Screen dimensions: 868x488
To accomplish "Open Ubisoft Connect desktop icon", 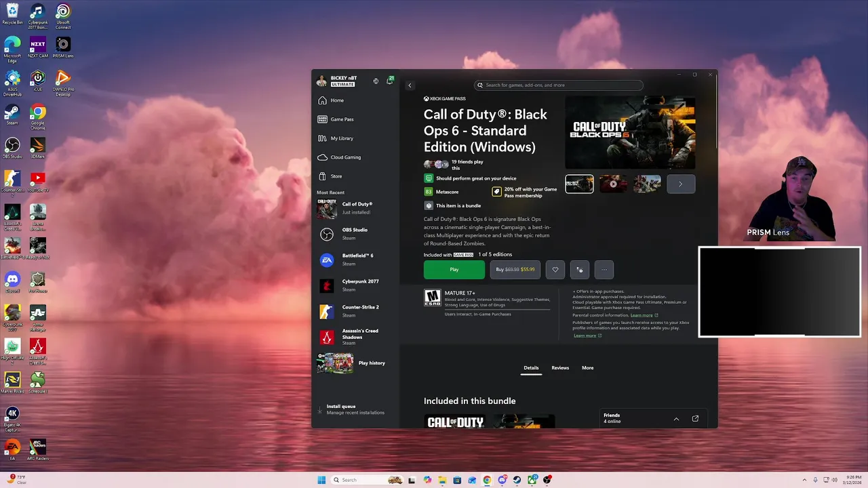I will click(x=63, y=16).
